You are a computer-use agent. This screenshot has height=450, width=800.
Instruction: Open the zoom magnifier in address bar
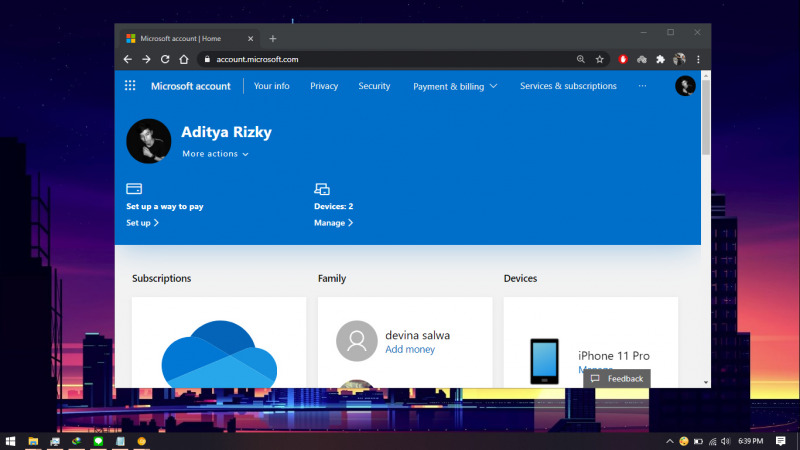[581, 59]
